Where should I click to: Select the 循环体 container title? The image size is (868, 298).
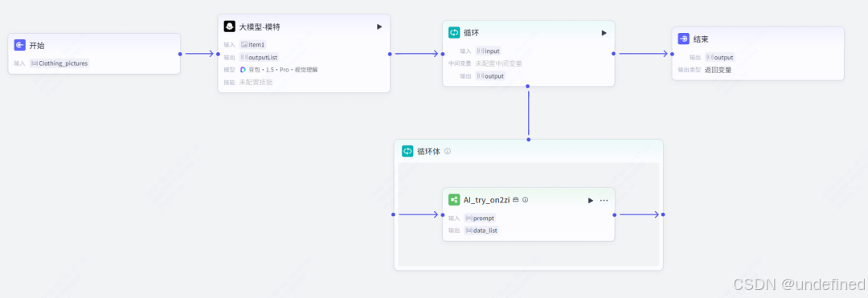(428, 151)
